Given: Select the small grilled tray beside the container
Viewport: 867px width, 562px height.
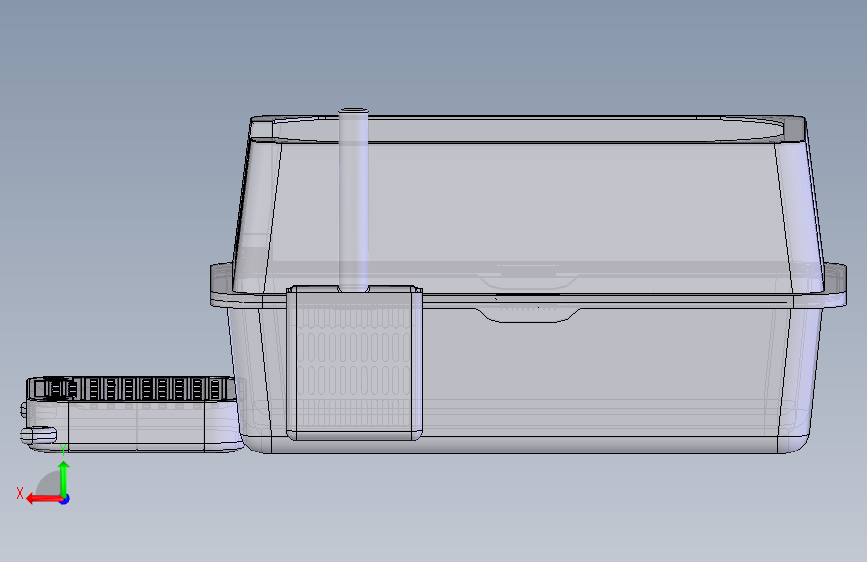Looking at the screenshot, I should click(x=133, y=414).
